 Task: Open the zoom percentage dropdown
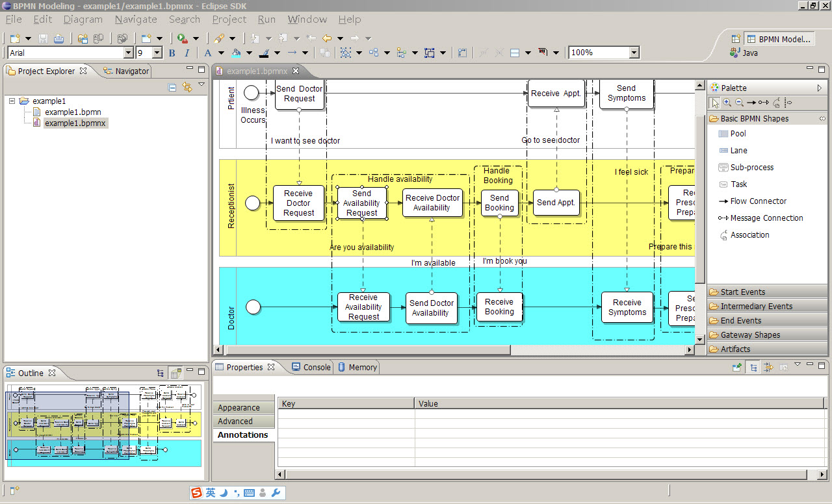[x=634, y=53]
